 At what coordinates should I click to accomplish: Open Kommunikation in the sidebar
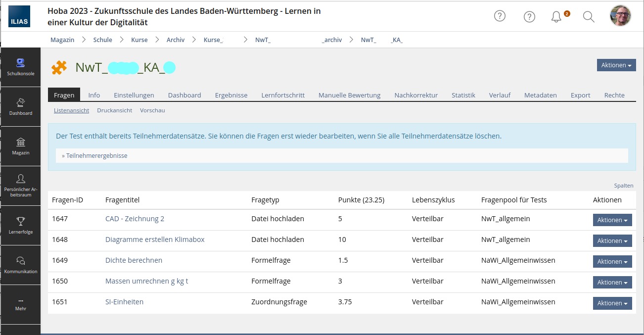[x=21, y=265]
